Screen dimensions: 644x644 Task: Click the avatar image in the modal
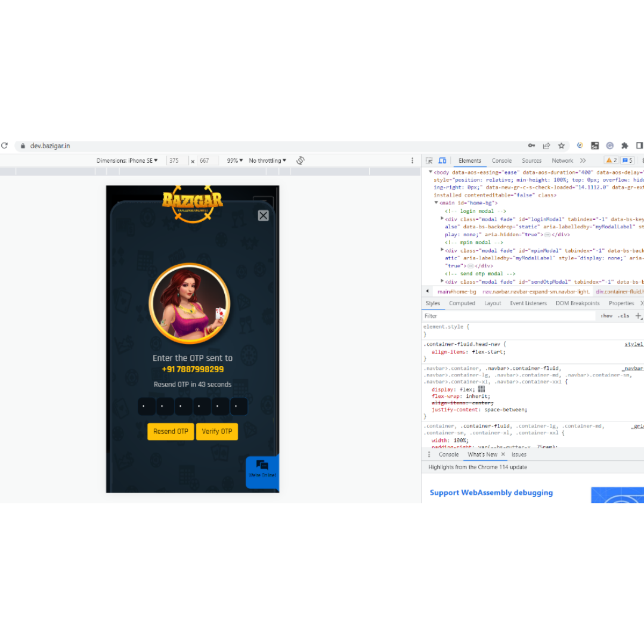tap(190, 303)
